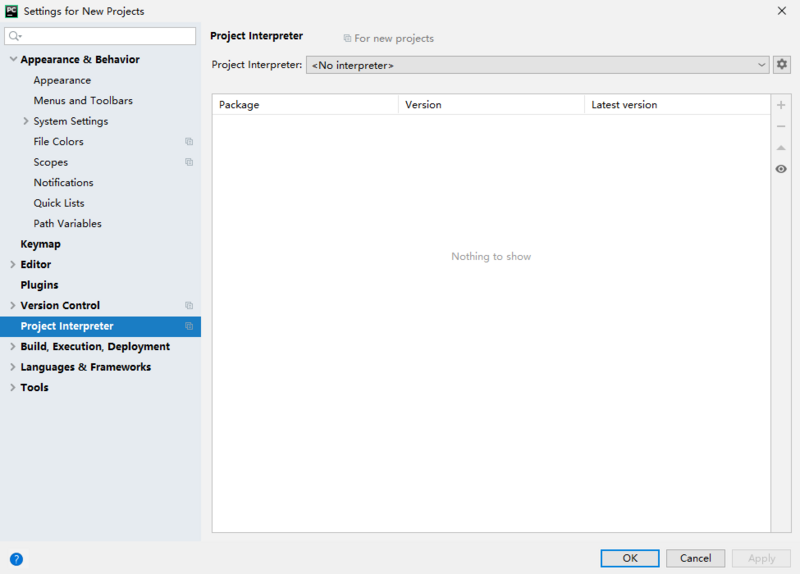Open Menus and Toolbars settings
Viewport: 800px width, 574px height.
coord(83,101)
